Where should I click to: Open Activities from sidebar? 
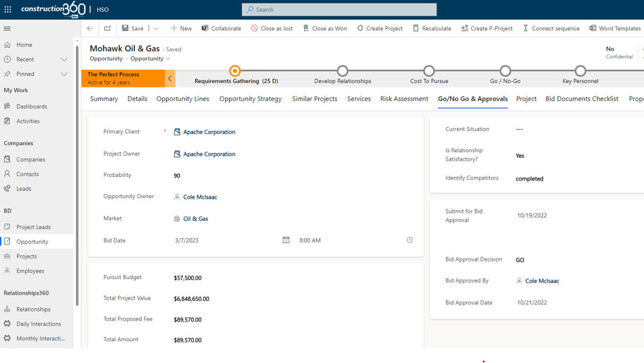pos(28,121)
